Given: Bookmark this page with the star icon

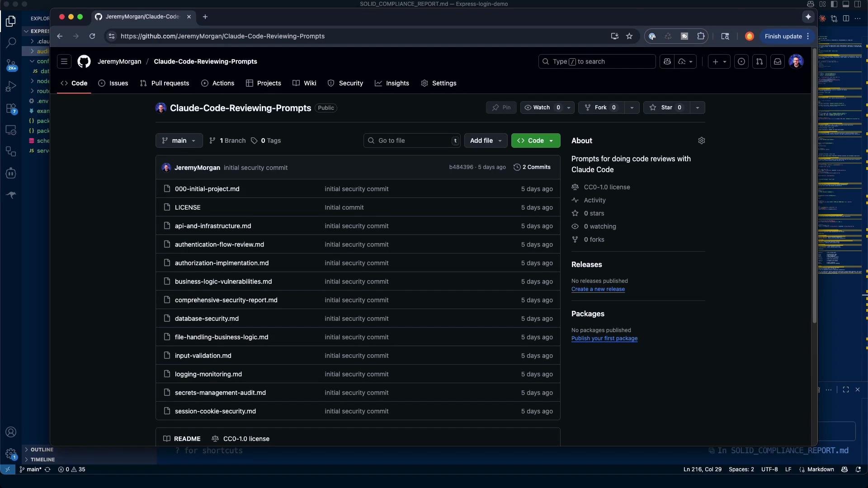Looking at the screenshot, I should point(629,36).
